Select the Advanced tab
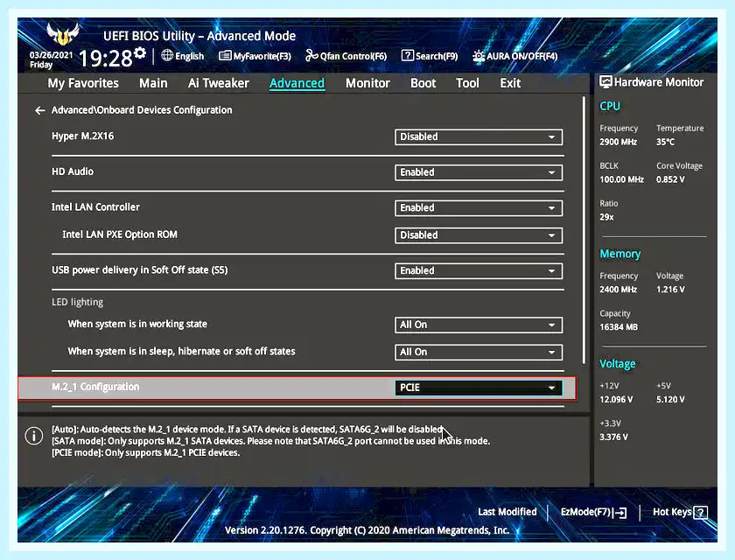 point(297,83)
